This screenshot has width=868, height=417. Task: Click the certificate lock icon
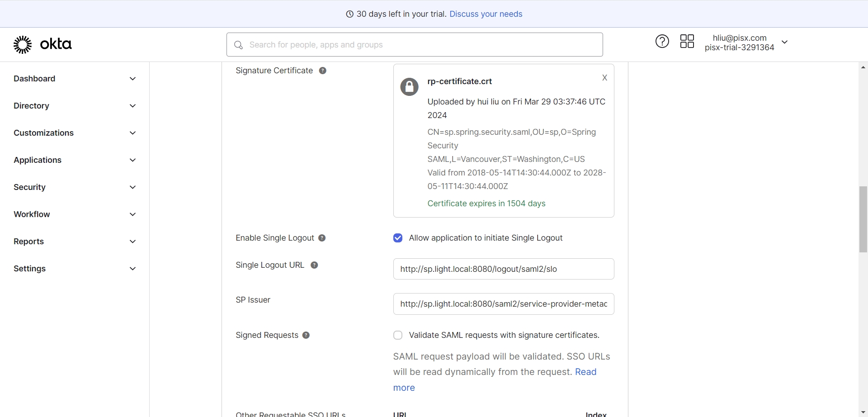point(409,86)
